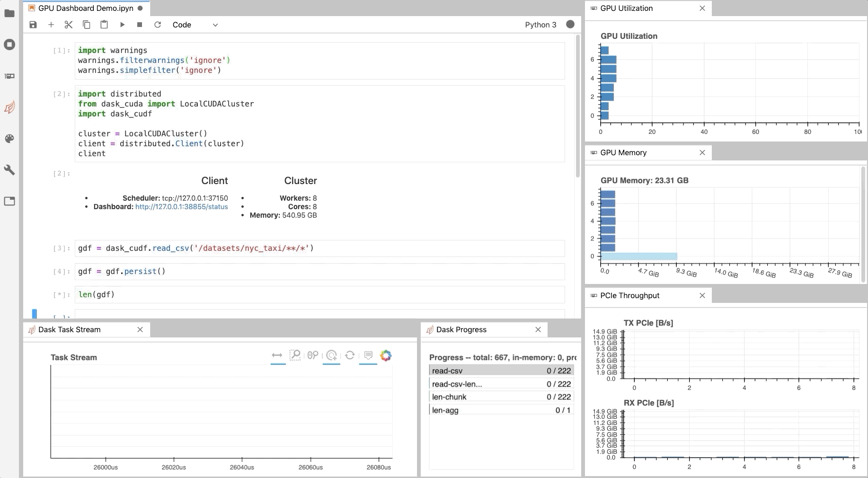Save the GPU Dashboard Demo notebook
This screenshot has width=868, height=478.
[x=33, y=25]
